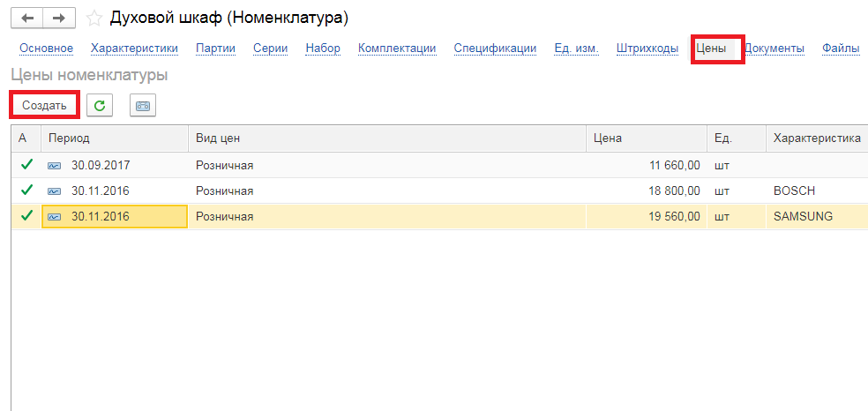This screenshot has height=411, width=868.
Task: Click the A column header
Action: coord(26,138)
